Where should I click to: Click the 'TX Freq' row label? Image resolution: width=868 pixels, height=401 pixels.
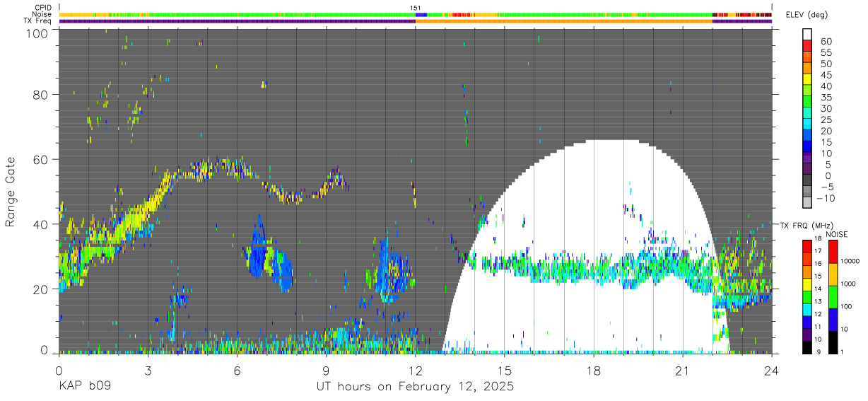pyautogui.click(x=39, y=21)
